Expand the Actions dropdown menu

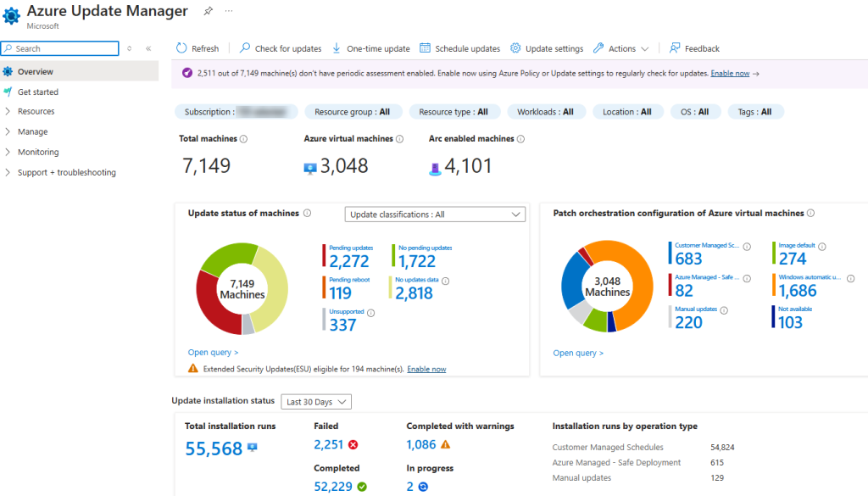click(x=621, y=48)
